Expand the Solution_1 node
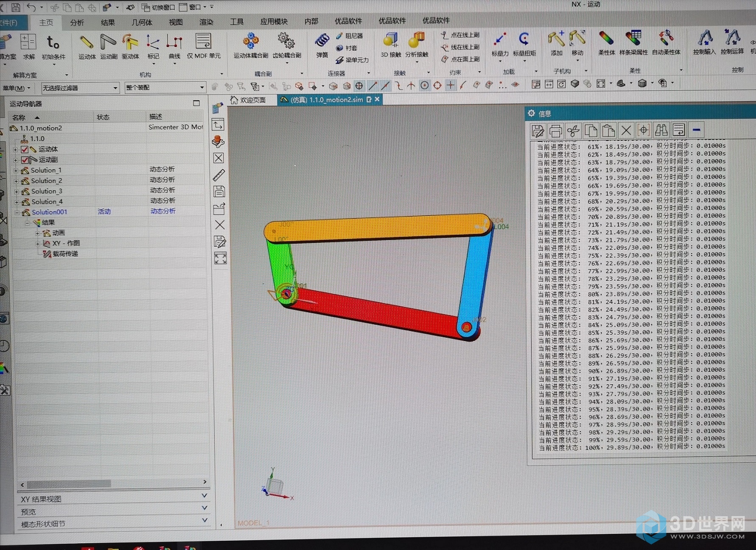Viewport: 756px width, 550px height. [x=16, y=170]
